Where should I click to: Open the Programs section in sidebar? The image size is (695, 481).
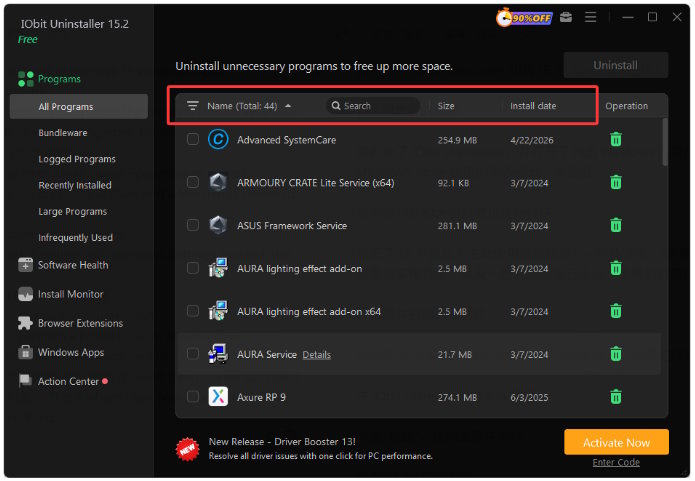50,79
